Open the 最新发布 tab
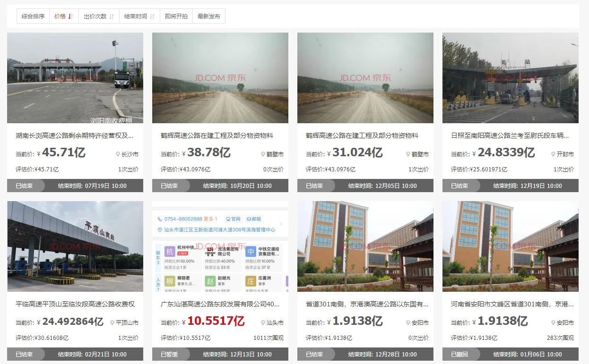Image resolution: width=589 pixels, height=364 pixels. point(209,17)
